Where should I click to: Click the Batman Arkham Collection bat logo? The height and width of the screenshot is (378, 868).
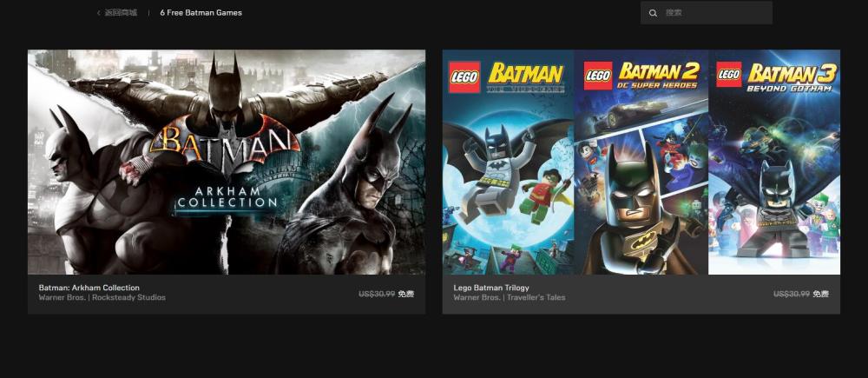click(225, 143)
